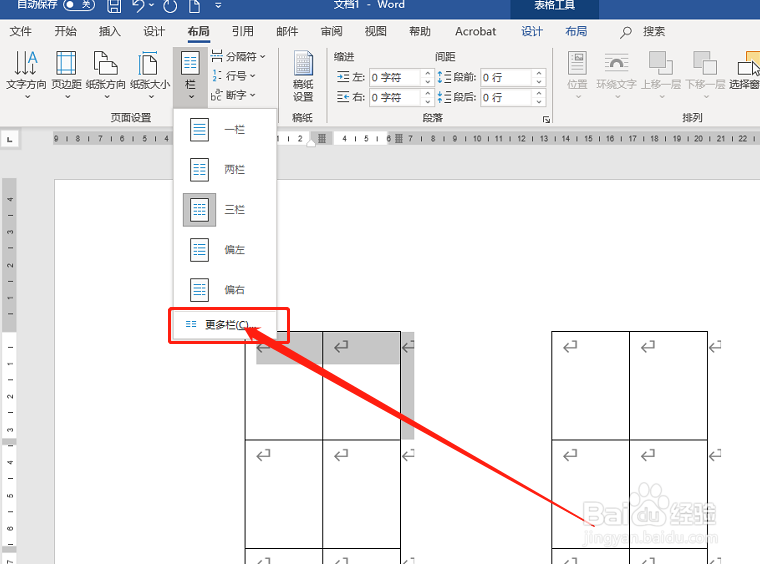Decrease the right indent value
The image size is (760, 564).
click(x=428, y=102)
